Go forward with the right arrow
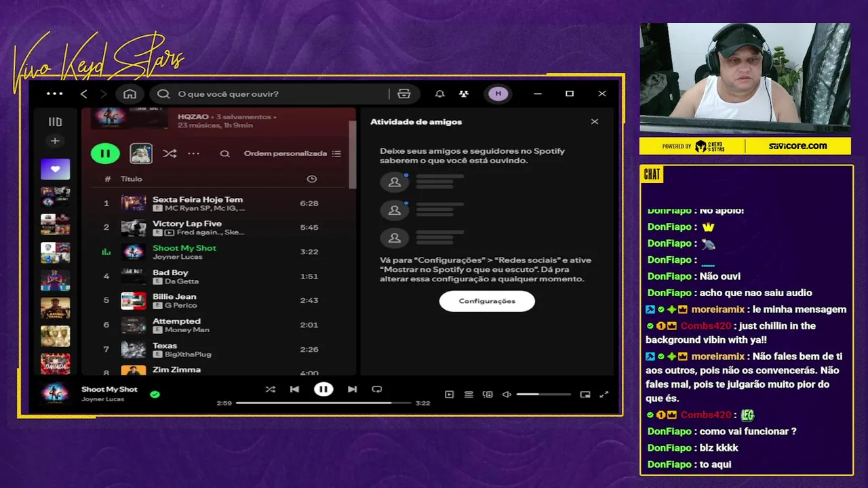The image size is (868, 488). tap(104, 94)
